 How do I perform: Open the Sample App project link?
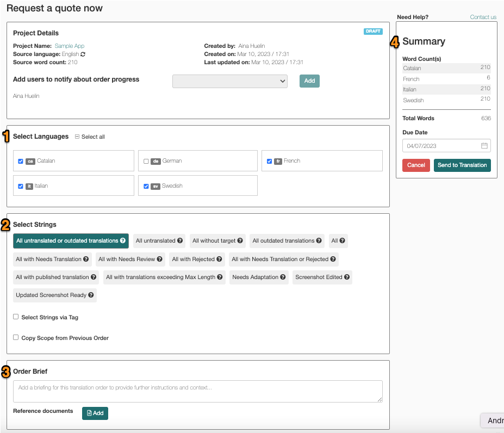pos(70,46)
